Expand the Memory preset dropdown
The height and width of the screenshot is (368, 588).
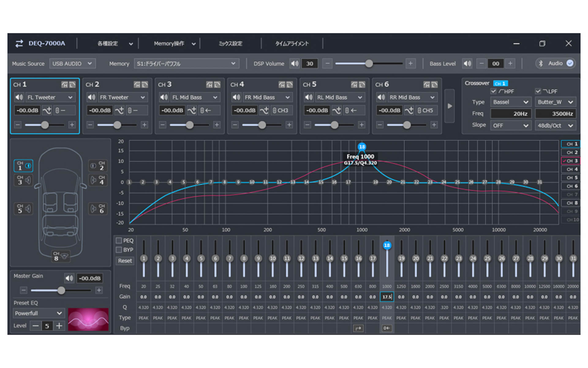tap(186, 64)
